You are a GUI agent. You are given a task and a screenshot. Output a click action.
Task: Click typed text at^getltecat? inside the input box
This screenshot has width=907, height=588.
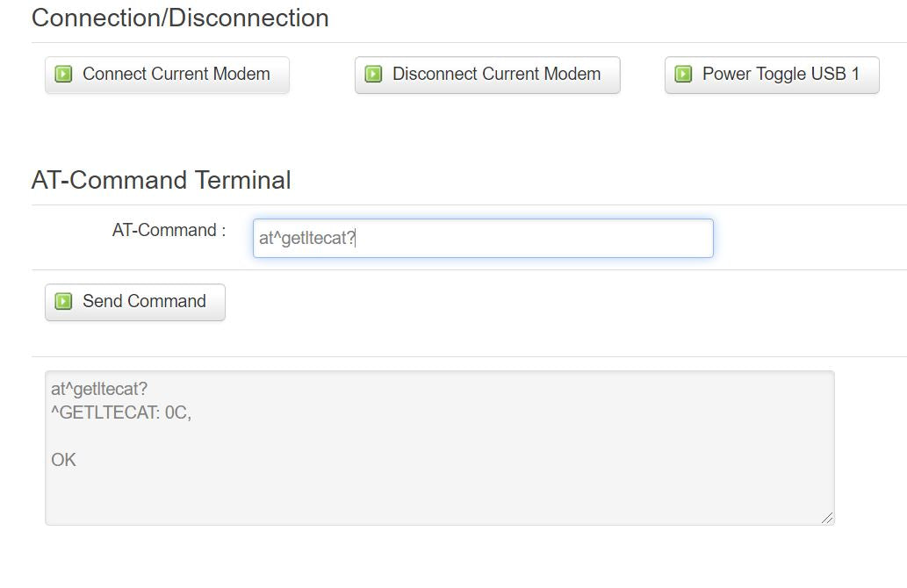[x=307, y=238]
